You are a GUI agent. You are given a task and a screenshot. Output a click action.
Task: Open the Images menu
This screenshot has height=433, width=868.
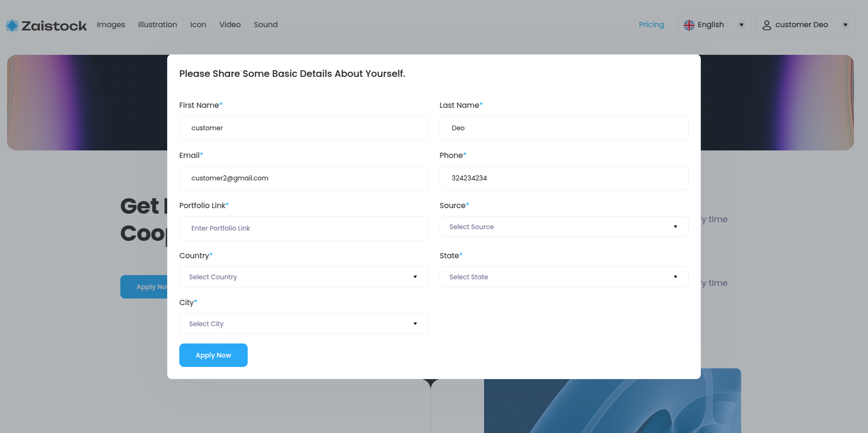click(111, 24)
